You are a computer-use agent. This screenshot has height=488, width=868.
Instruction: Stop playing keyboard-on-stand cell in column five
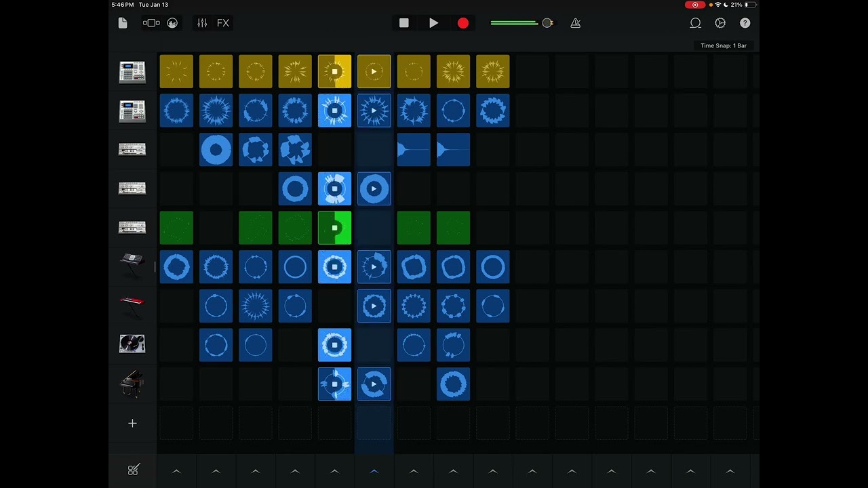coord(335,267)
